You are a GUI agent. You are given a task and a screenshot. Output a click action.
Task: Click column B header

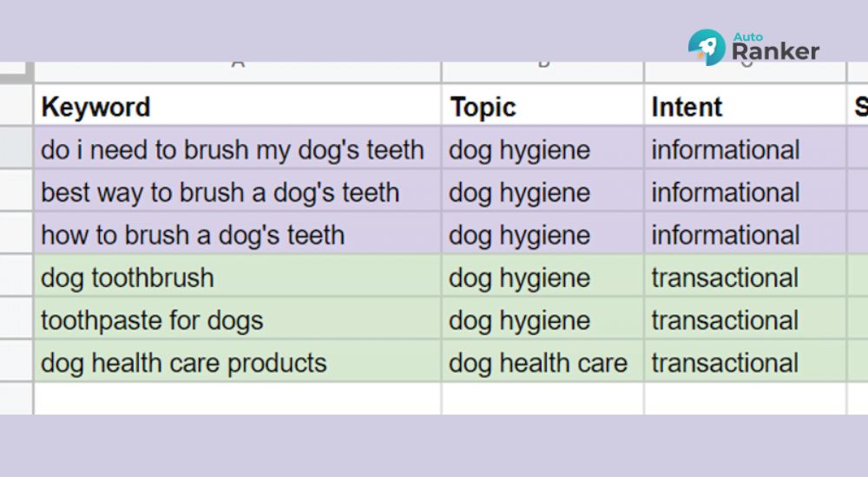click(x=542, y=72)
